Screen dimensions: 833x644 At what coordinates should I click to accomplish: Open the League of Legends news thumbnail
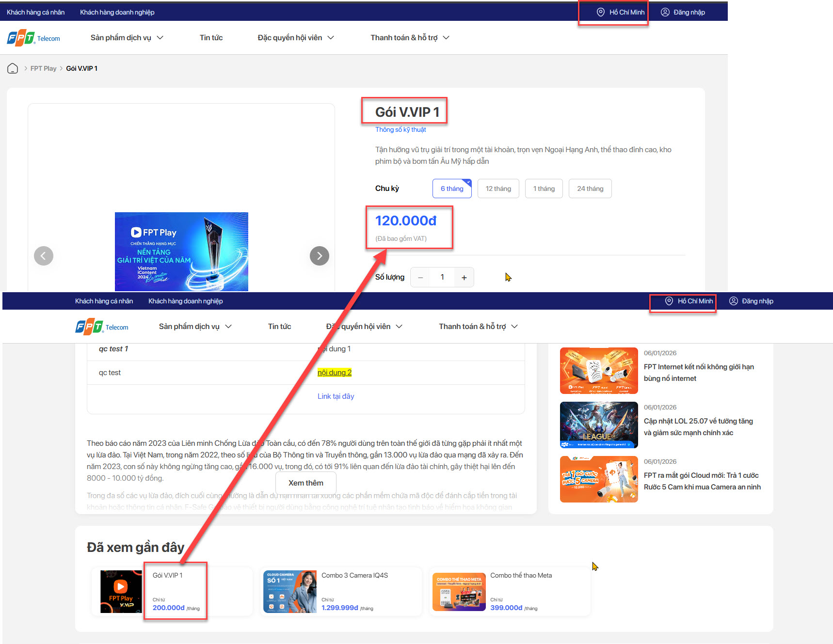click(598, 425)
